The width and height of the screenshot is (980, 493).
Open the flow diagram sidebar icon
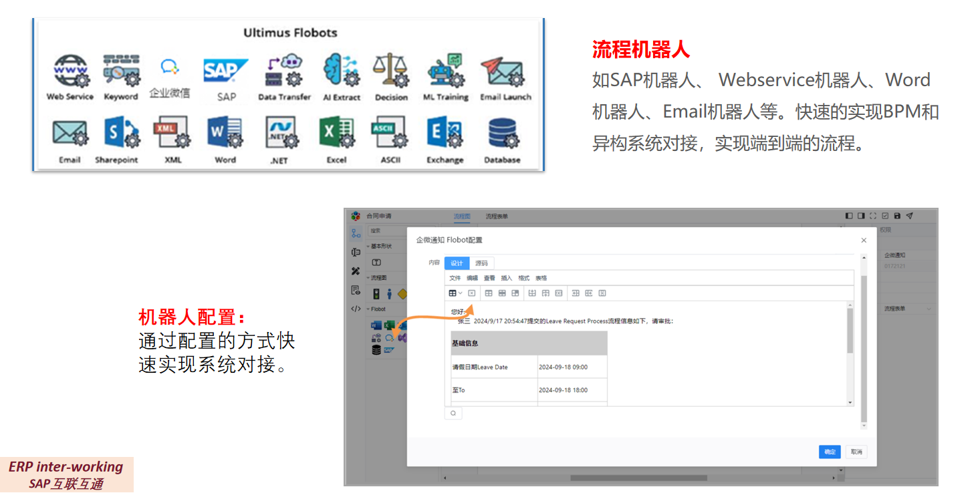tap(356, 233)
